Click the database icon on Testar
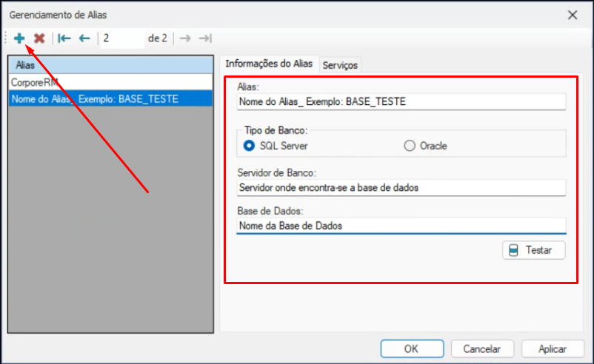The width and height of the screenshot is (594, 364). [513, 250]
